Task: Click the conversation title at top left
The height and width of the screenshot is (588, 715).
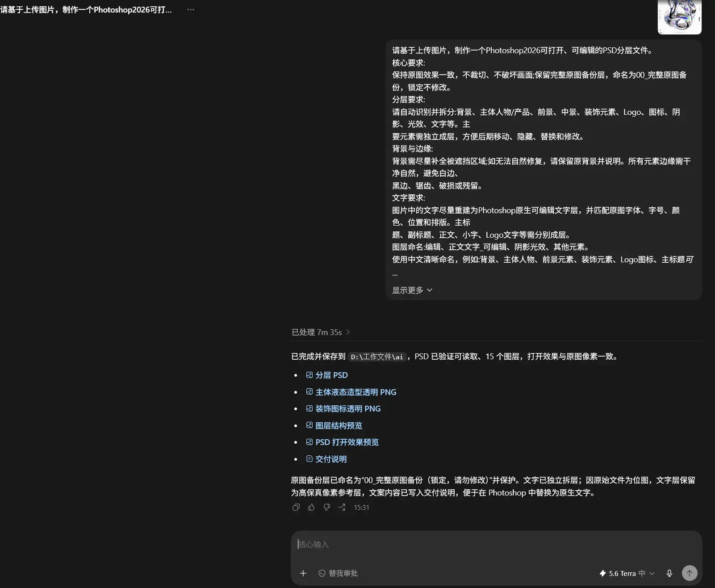Action: pyautogui.click(x=86, y=9)
